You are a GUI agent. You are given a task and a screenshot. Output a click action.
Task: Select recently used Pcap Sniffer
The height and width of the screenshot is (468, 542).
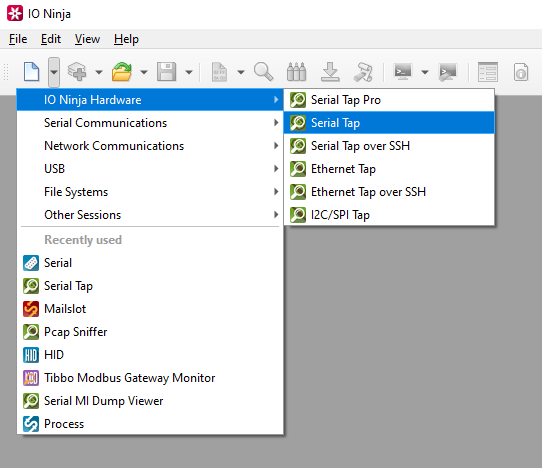(x=150, y=332)
